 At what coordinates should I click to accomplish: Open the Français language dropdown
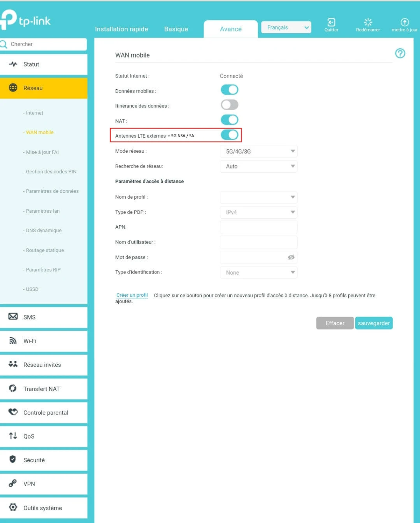click(286, 27)
